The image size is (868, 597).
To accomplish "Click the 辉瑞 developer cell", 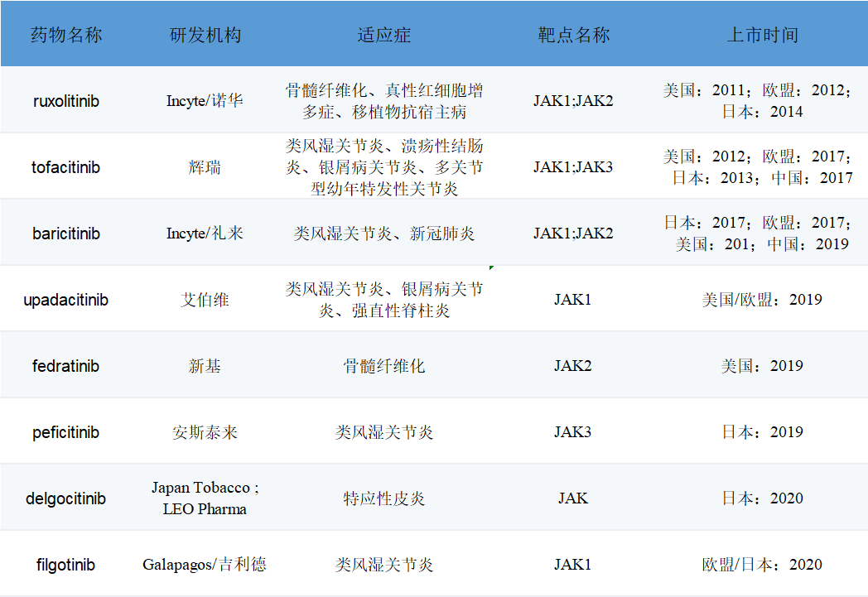I will click(x=205, y=167).
